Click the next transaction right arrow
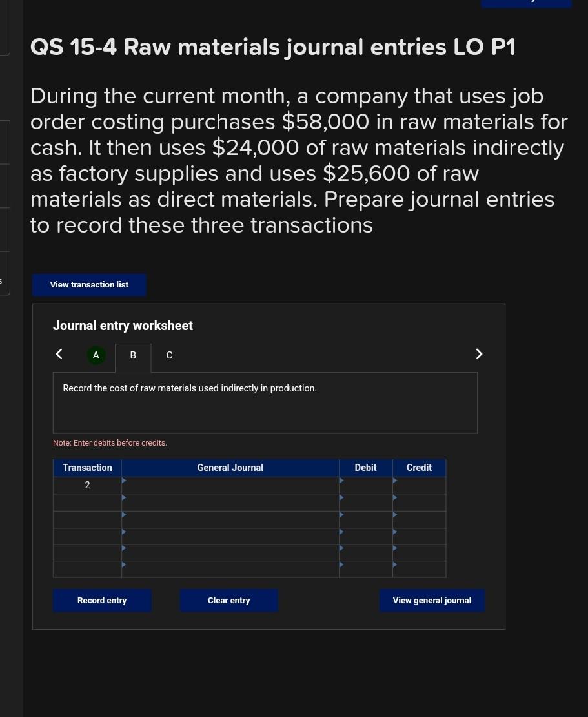 pos(479,354)
